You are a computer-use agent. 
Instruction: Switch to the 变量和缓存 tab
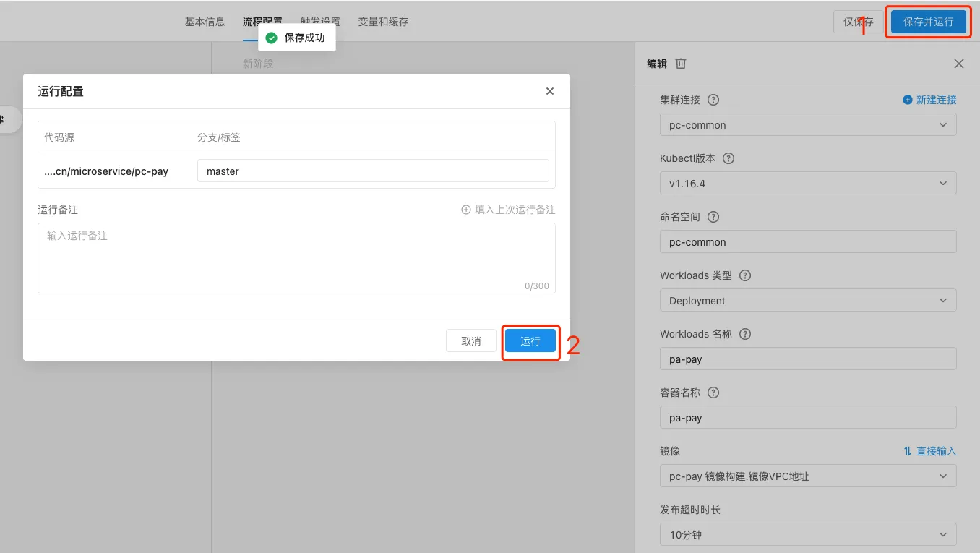[384, 22]
